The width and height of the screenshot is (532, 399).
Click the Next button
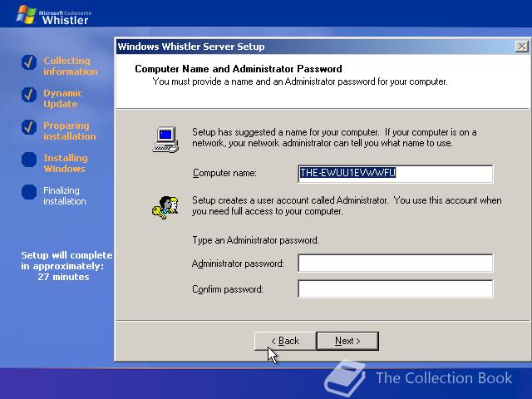pyautogui.click(x=347, y=341)
